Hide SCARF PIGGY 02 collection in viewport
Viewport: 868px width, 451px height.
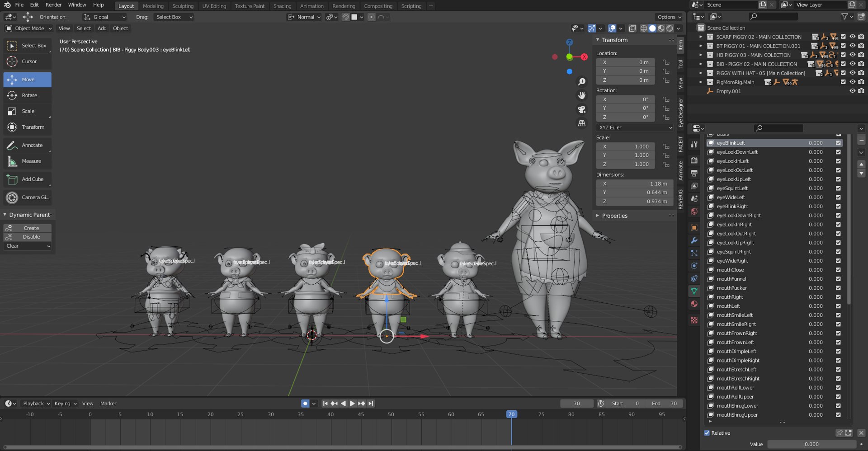pos(852,37)
